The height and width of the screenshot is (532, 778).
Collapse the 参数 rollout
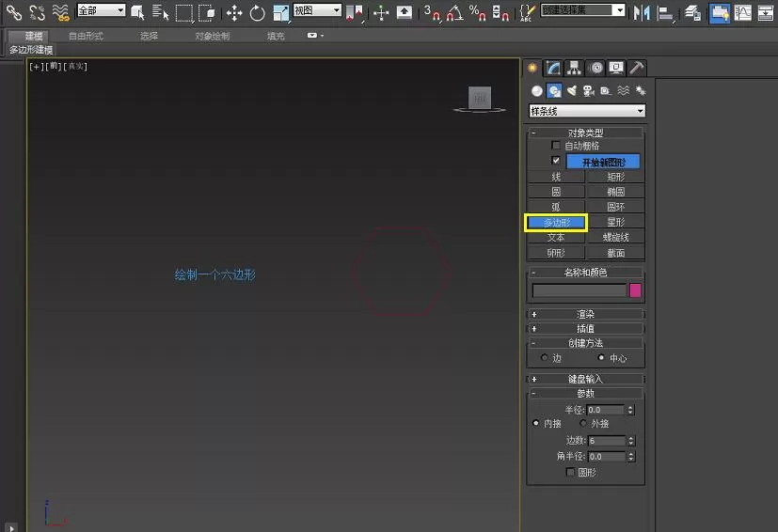585,394
